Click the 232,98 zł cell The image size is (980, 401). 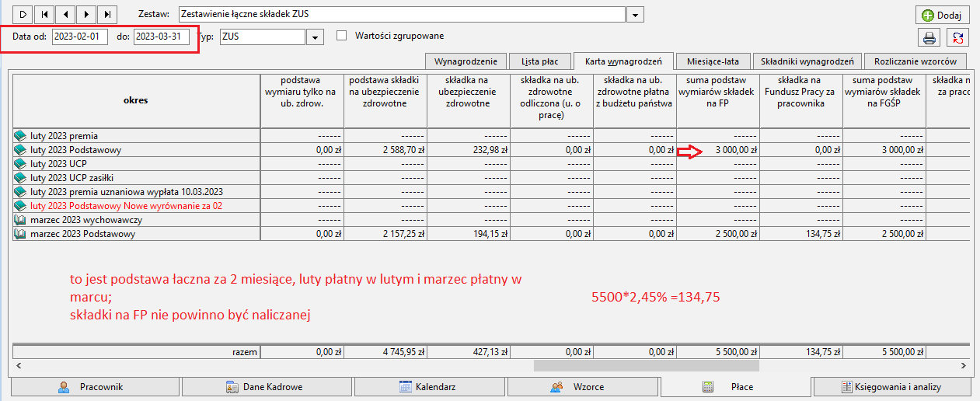tap(469, 150)
